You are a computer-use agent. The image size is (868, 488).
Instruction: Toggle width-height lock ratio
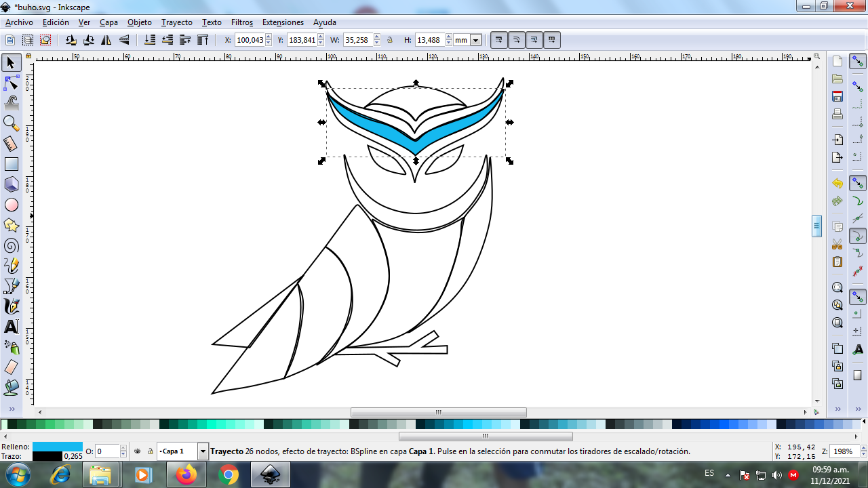coord(390,40)
